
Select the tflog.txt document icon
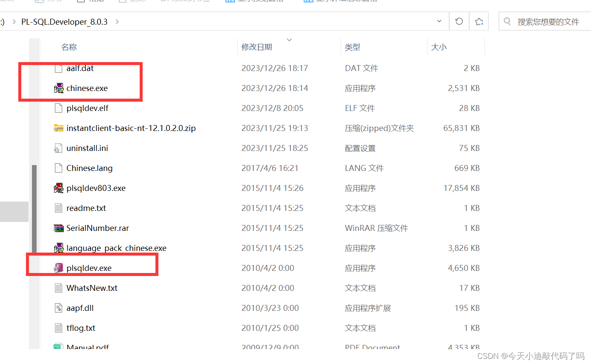tap(58, 328)
